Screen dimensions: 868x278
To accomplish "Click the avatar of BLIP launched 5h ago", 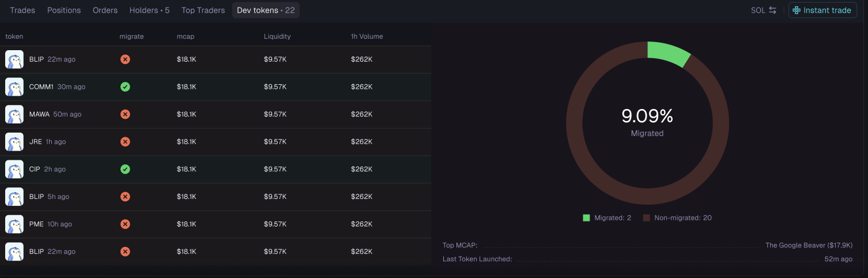I will click(x=14, y=197).
